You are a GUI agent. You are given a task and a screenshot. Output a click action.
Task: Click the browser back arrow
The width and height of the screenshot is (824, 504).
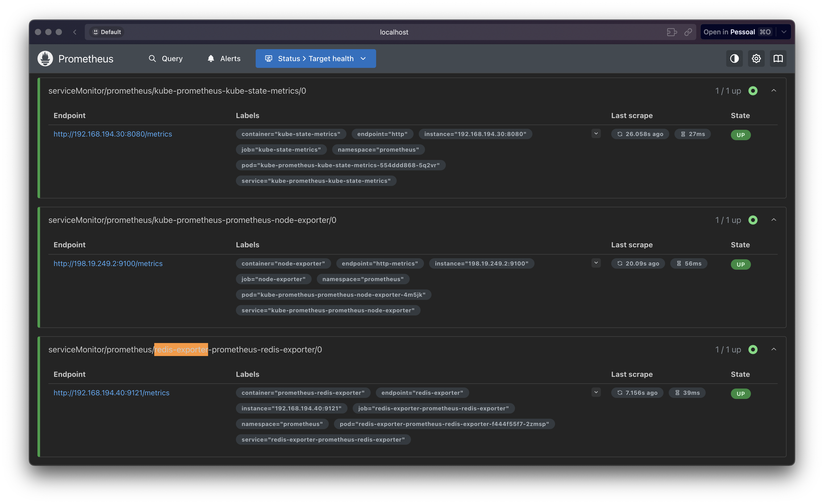75,32
